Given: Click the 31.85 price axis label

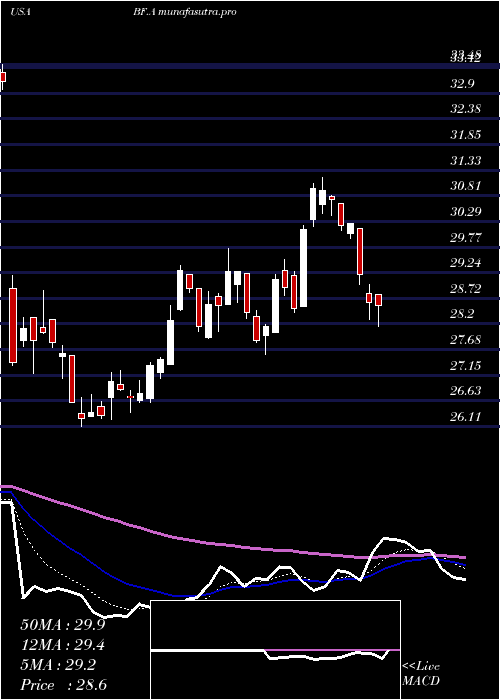Looking at the screenshot, I should tap(465, 135).
